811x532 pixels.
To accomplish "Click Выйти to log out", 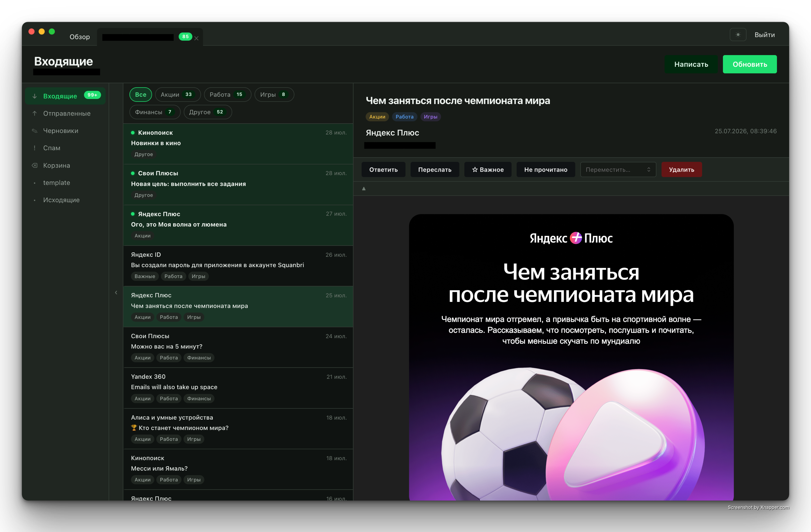I will (x=764, y=35).
